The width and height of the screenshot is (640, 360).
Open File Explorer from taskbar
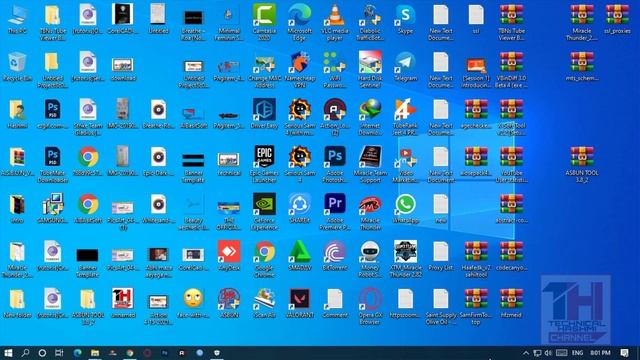coord(95,353)
